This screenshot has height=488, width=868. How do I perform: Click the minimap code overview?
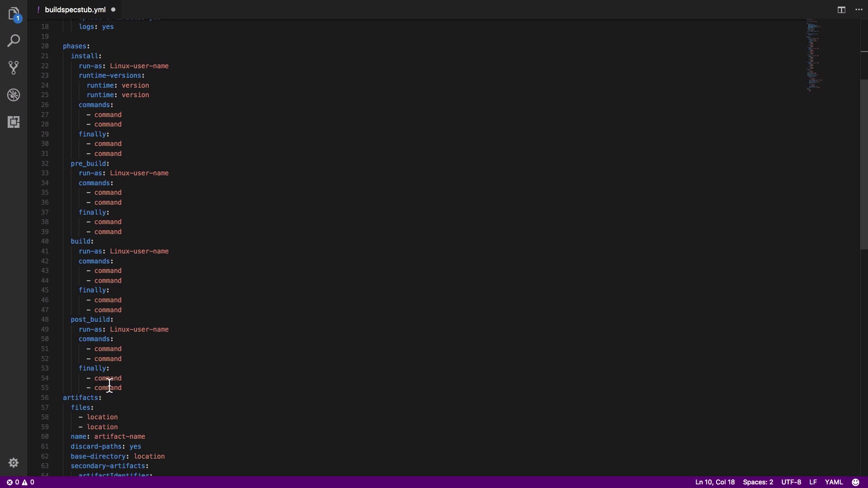coord(814,55)
